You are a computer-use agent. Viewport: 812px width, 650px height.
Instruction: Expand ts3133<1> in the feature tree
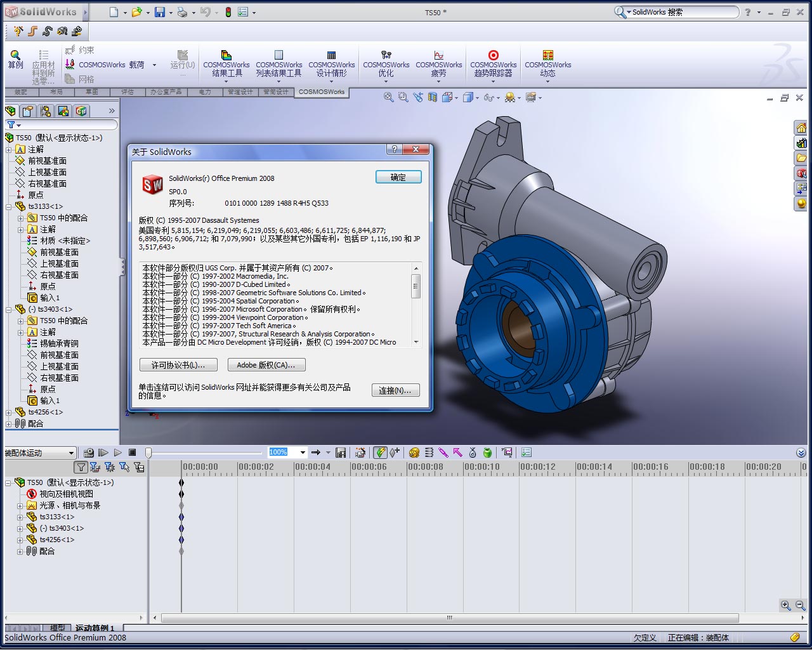pyautogui.click(x=9, y=207)
